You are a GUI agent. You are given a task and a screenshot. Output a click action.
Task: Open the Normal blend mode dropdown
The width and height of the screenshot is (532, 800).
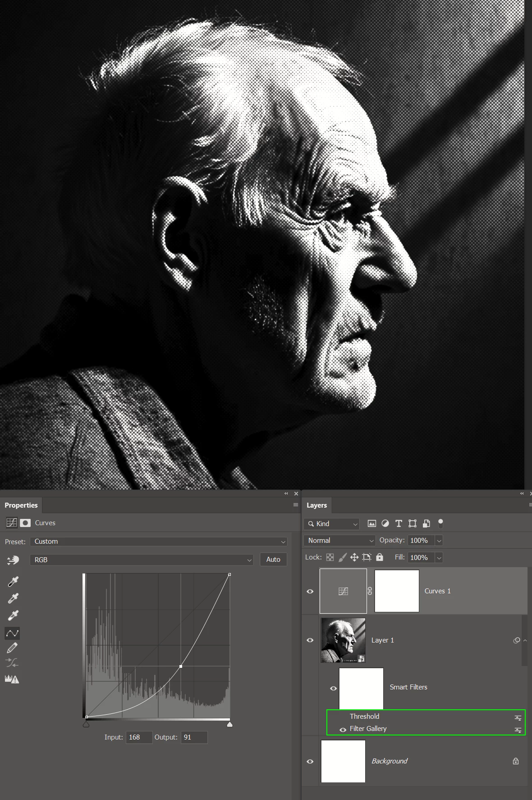coord(339,540)
